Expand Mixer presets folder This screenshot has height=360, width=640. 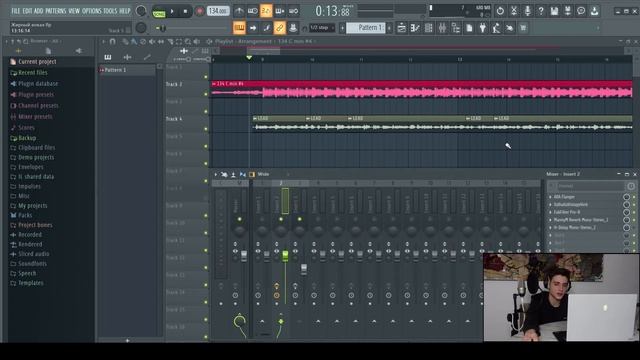tap(35, 117)
